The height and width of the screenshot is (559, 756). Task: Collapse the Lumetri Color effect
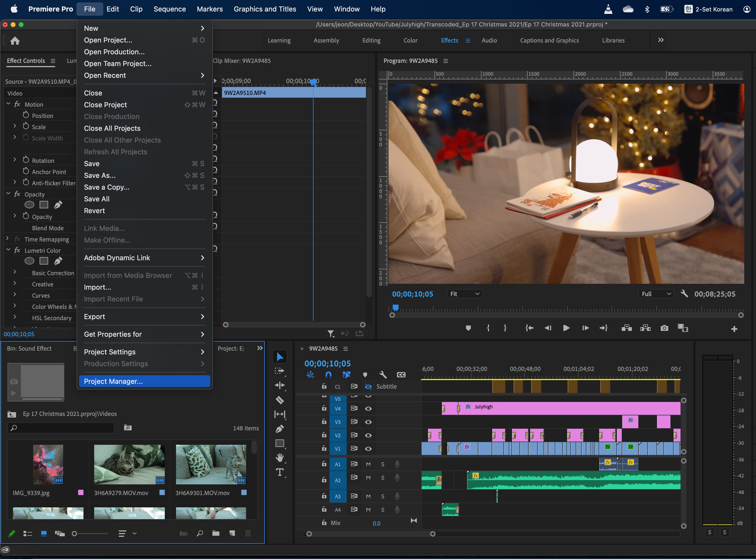(x=9, y=250)
